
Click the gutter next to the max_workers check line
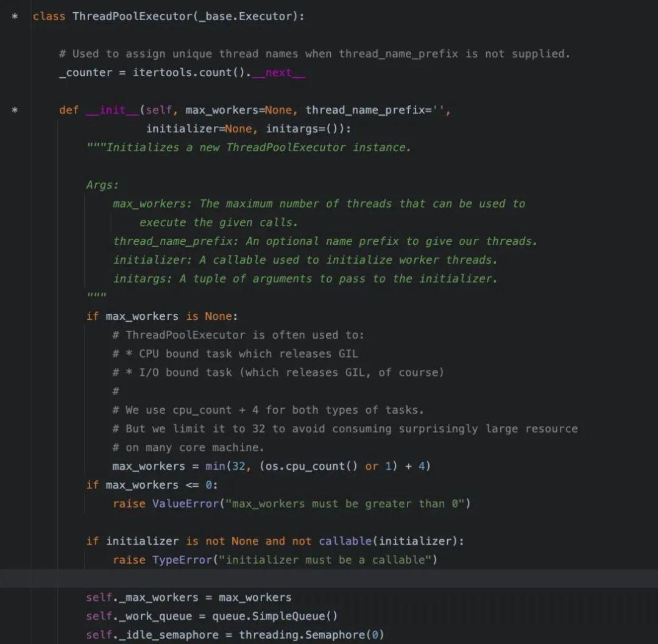coord(15,485)
